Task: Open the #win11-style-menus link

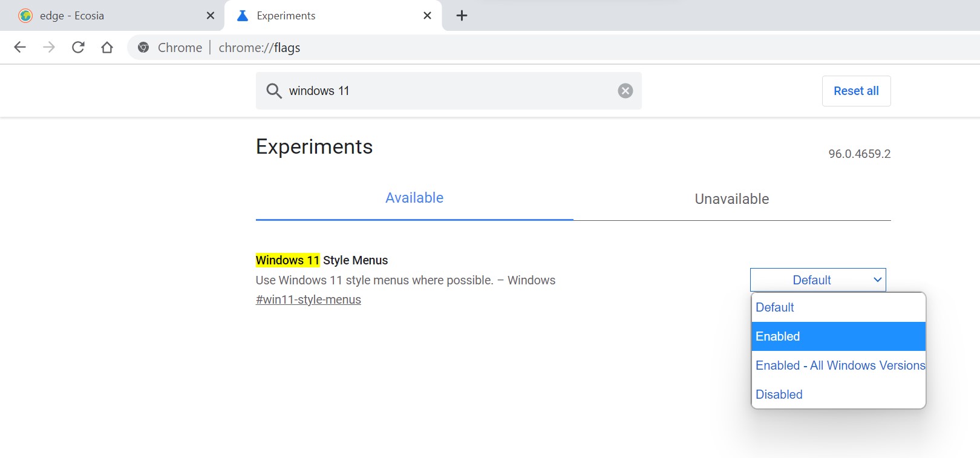Action: (309, 299)
